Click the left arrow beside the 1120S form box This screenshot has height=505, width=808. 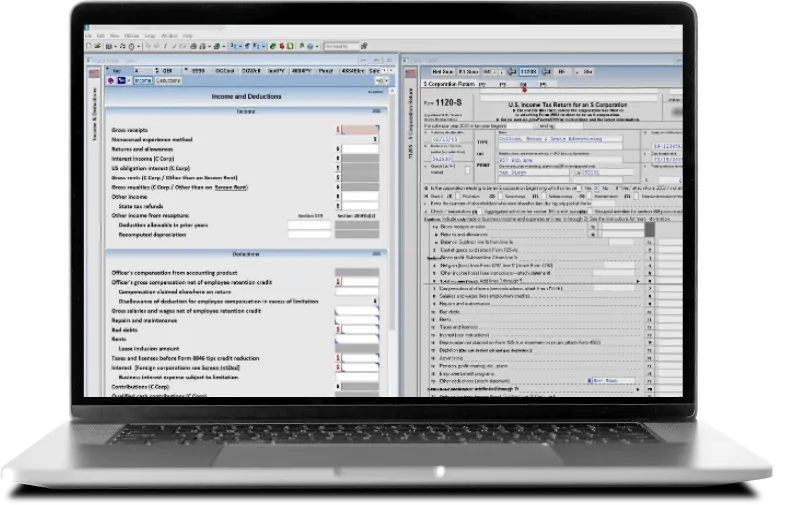click(x=510, y=72)
